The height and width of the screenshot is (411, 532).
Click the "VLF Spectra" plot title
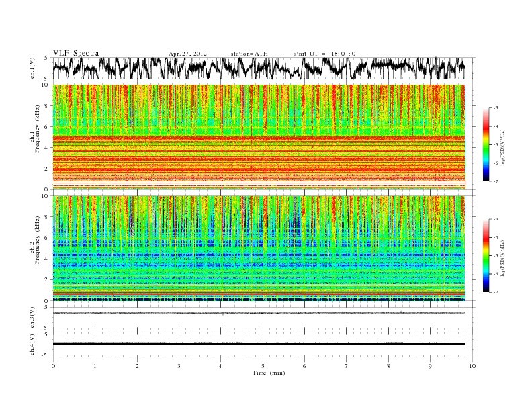76,53
